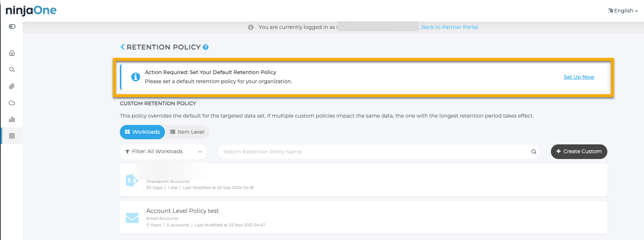Open the bar chart reports sidebar icon
The image size is (644, 240).
[x=12, y=119]
